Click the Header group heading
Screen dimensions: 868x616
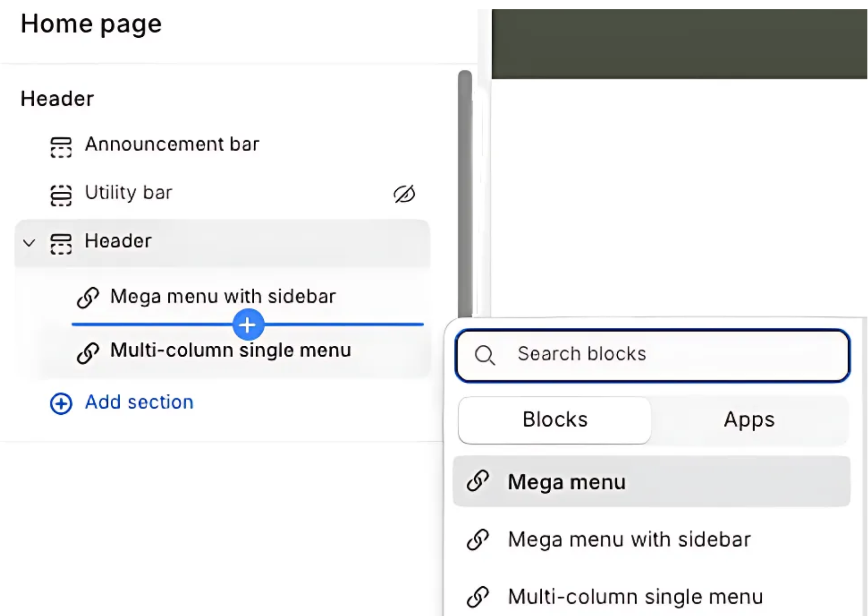pyautogui.click(x=57, y=99)
